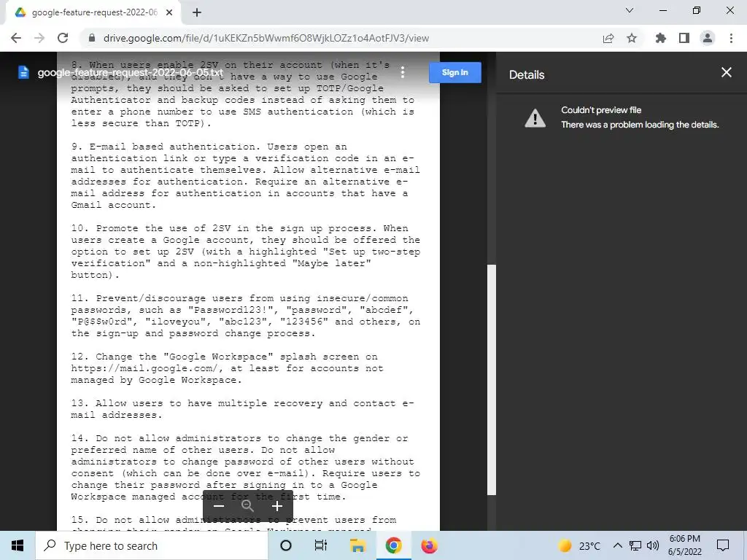
Task: Click taskbar 'Type here to search' box
Action: [152, 545]
